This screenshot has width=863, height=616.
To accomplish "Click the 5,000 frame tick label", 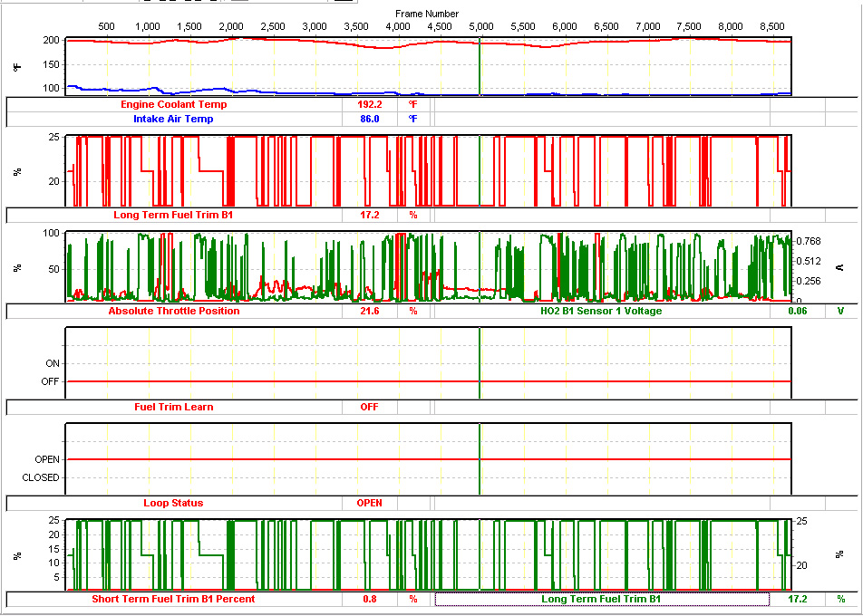I will pyautogui.click(x=480, y=27).
